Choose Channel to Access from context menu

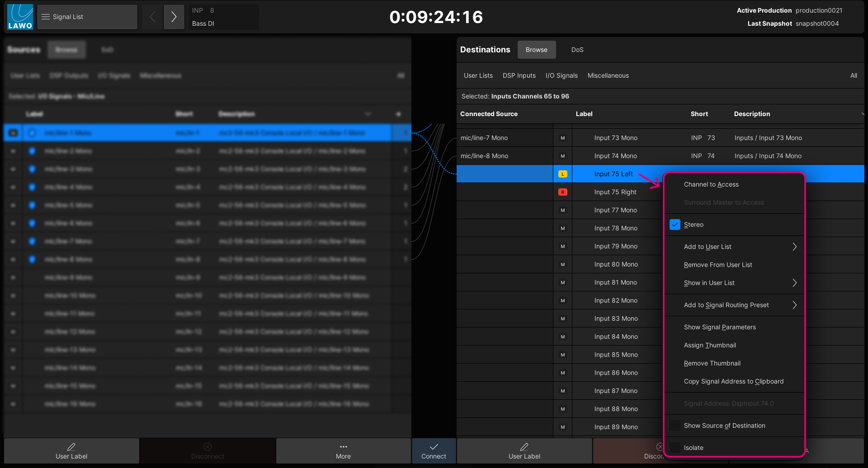pos(711,184)
